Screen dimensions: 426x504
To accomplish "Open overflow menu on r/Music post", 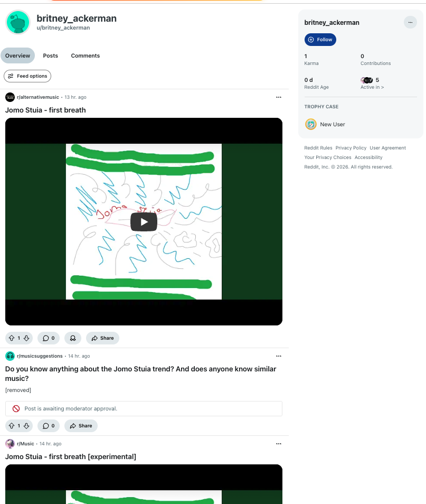I will click(279, 444).
